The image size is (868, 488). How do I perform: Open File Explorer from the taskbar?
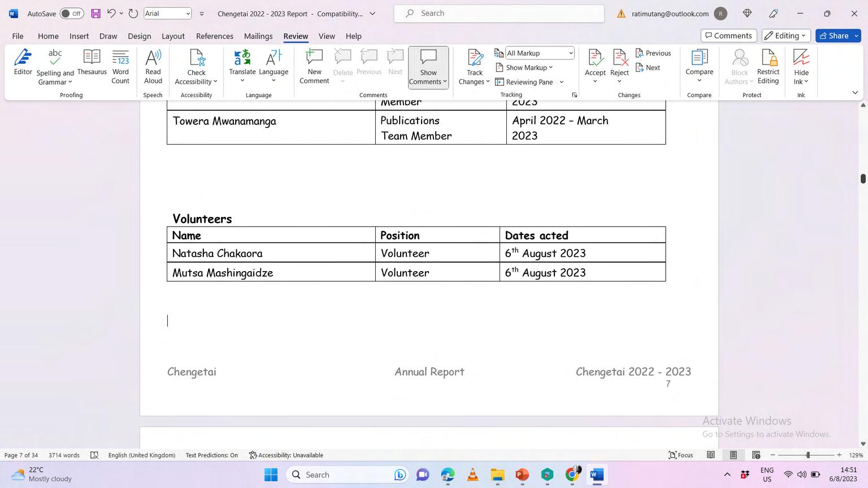[497, 475]
